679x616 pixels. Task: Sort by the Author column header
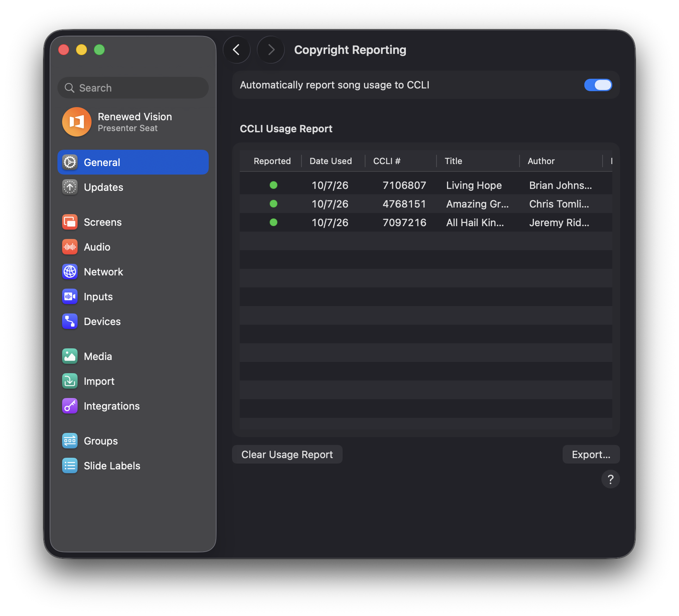click(x=541, y=161)
